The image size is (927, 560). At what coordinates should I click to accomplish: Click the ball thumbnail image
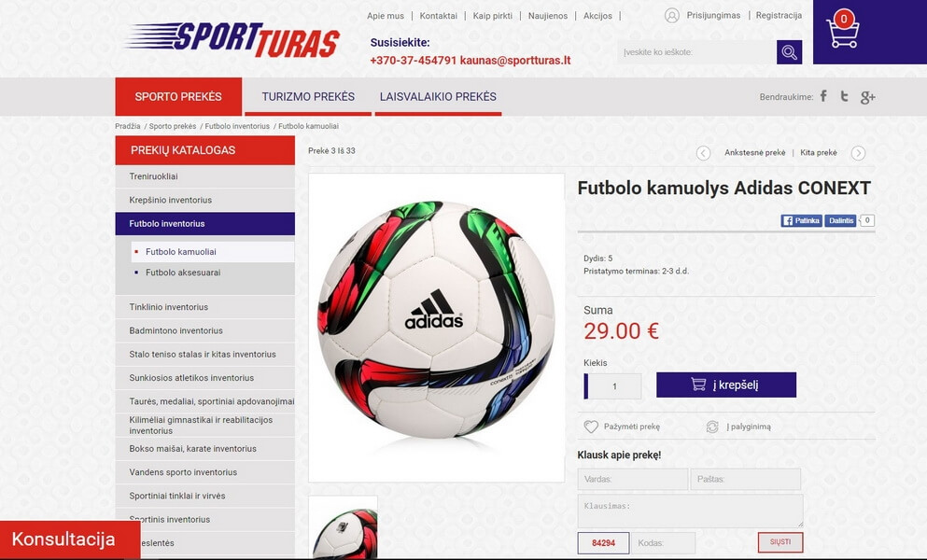point(343,527)
